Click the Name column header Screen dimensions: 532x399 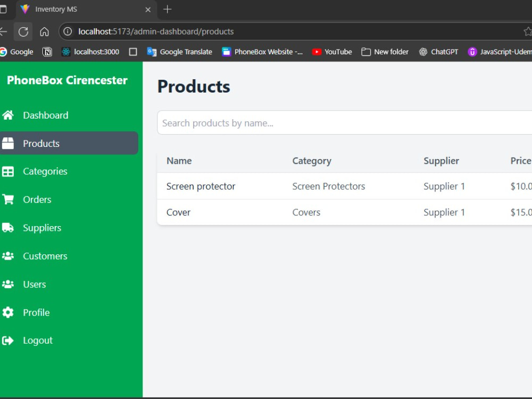click(x=179, y=161)
